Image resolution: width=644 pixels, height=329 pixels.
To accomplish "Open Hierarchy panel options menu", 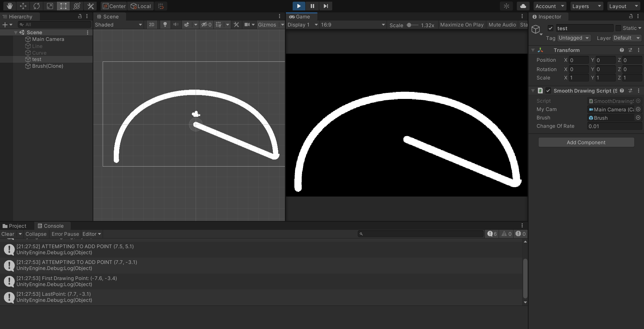I will point(87,16).
